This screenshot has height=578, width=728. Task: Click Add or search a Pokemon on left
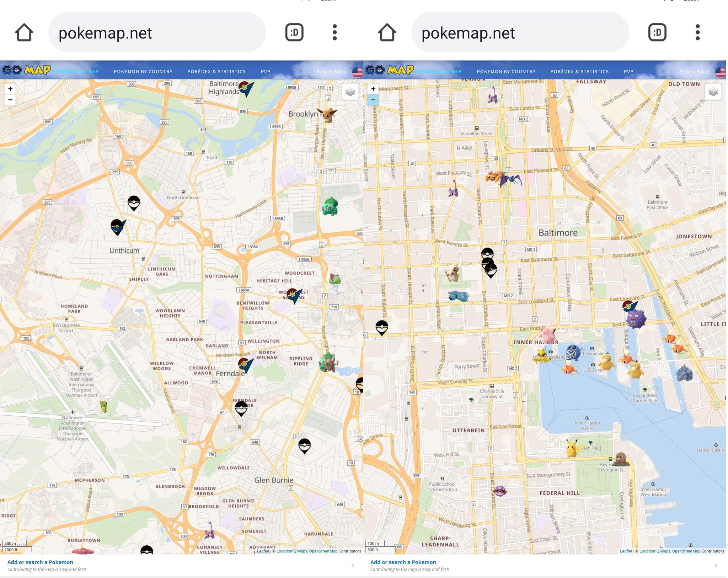point(40,562)
